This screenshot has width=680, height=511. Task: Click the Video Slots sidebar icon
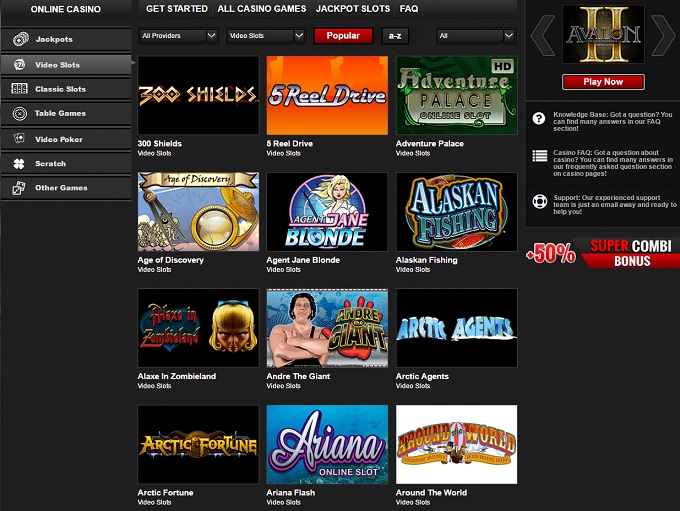pyautogui.click(x=20, y=65)
